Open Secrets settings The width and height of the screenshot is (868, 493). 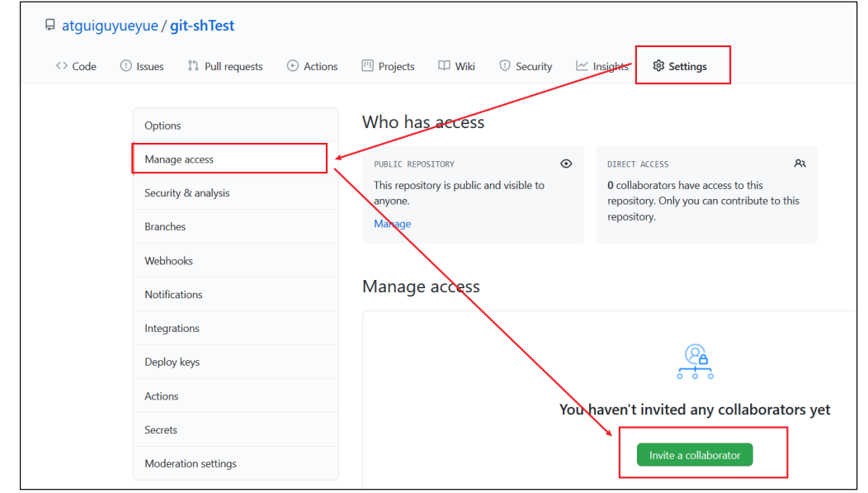point(236,429)
